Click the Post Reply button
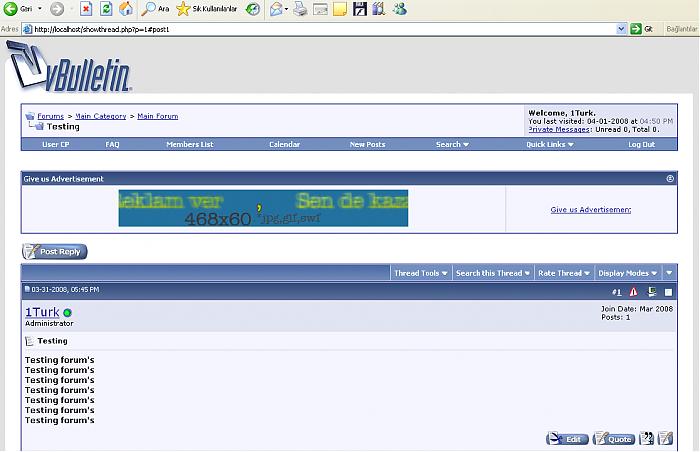Viewport: 700px width, 452px height. pyautogui.click(x=55, y=252)
